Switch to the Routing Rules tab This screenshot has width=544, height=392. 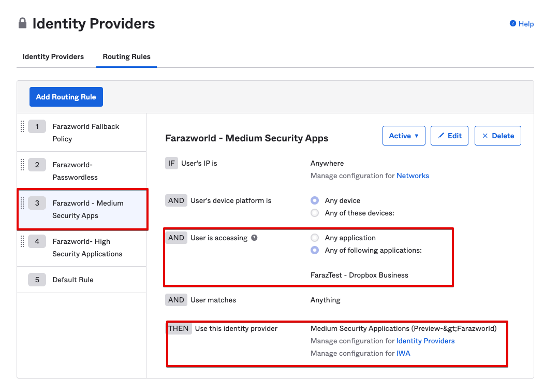pyautogui.click(x=126, y=56)
